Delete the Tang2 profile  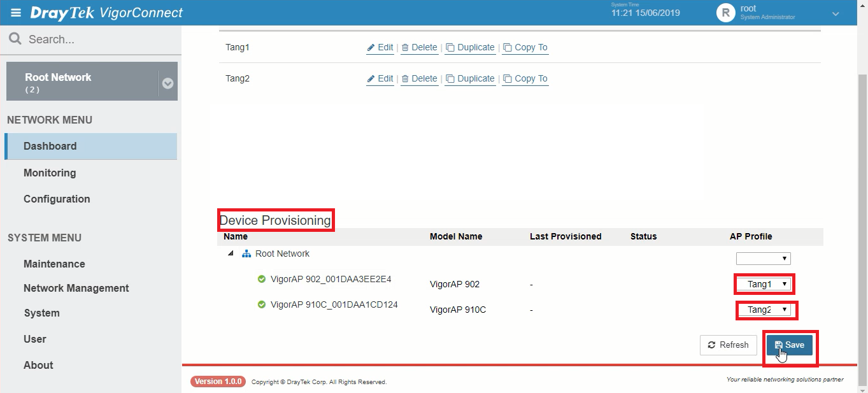(x=420, y=79)
